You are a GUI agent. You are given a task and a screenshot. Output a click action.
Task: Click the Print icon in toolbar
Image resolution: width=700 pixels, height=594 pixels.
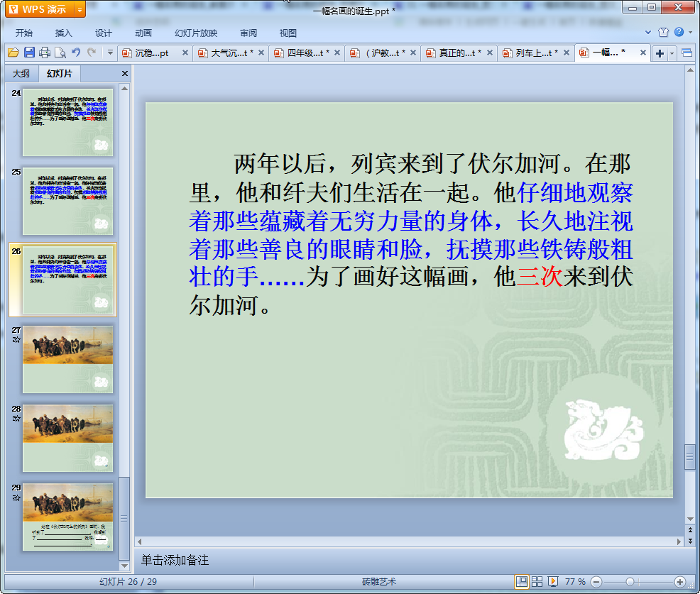coord(45,53)
